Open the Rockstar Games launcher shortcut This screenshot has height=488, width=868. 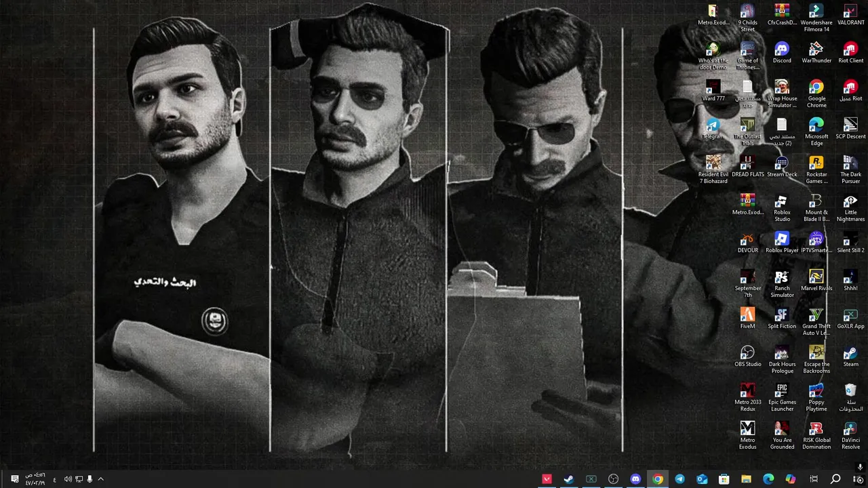tap(816, 170)
